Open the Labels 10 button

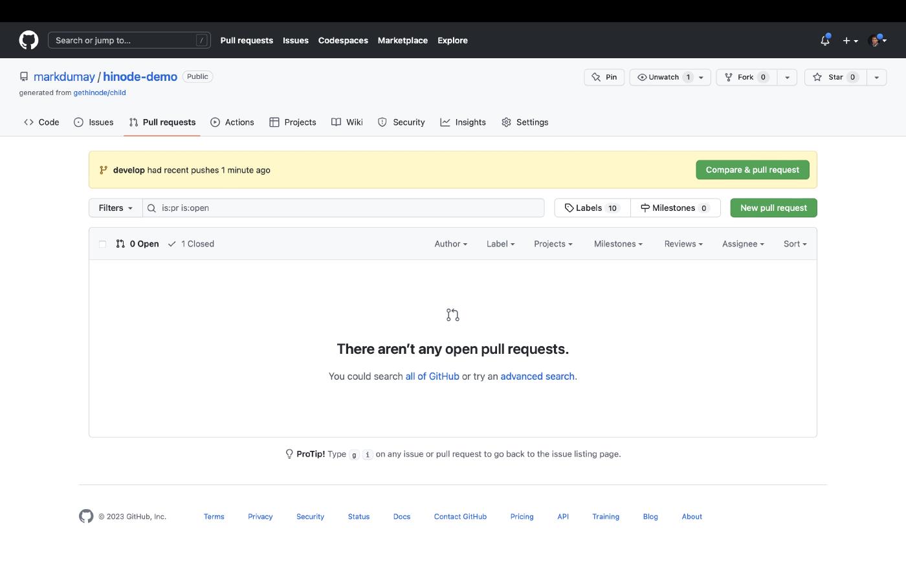coord(592,208)
